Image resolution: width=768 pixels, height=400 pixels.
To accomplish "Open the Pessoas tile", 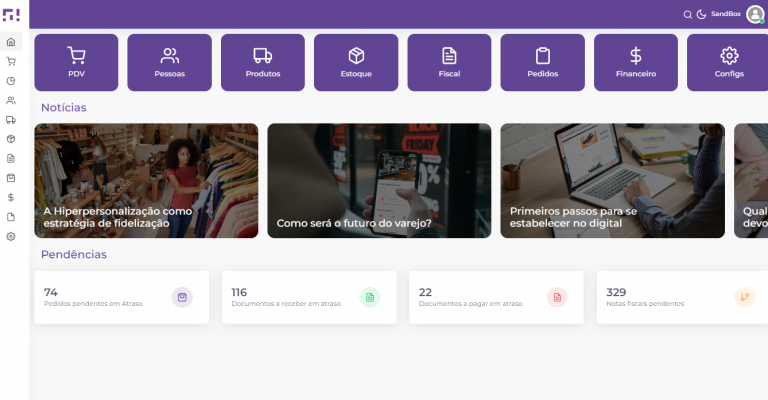I will tap(169, 63).
